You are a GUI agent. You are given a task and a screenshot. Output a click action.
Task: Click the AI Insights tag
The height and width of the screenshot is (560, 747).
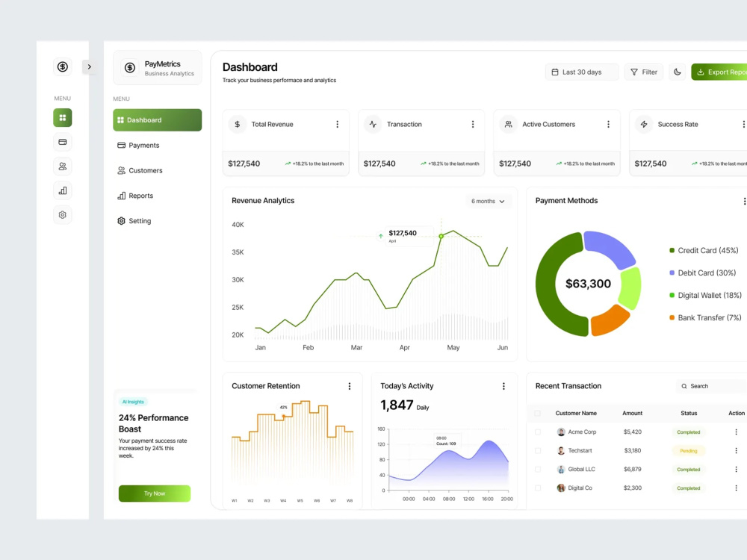click(133, 402)
